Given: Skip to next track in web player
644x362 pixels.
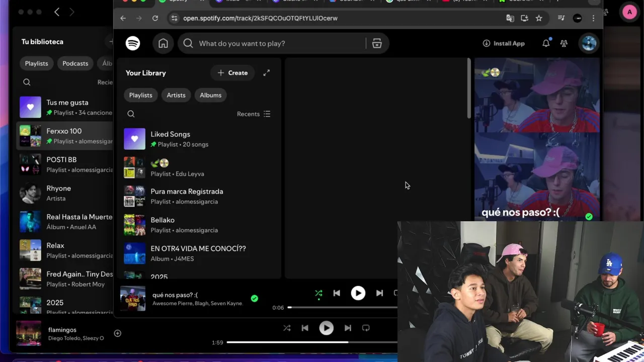Looking at the screenshot, I should coord(379,293).
